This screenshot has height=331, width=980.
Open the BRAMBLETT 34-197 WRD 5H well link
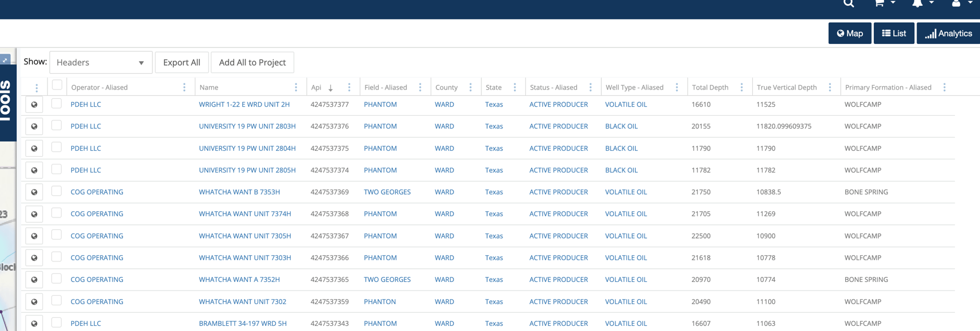[x=242, y=324]
